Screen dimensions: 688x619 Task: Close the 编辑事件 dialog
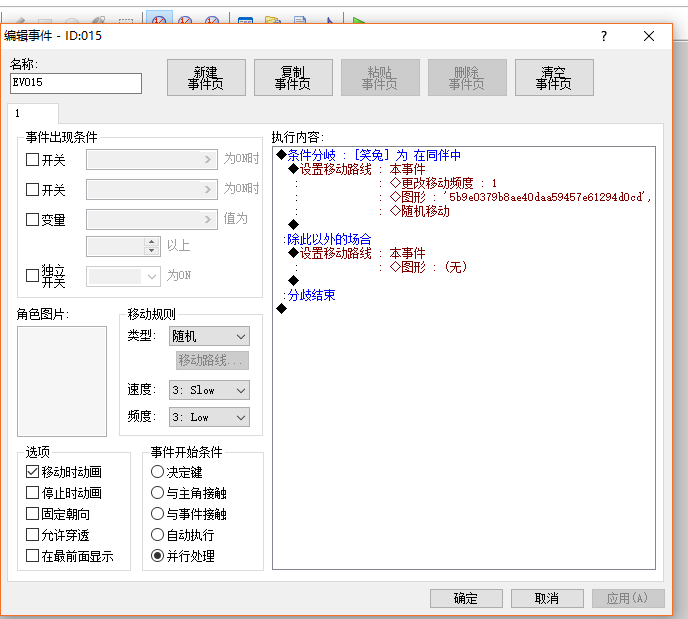click(649, 36)
